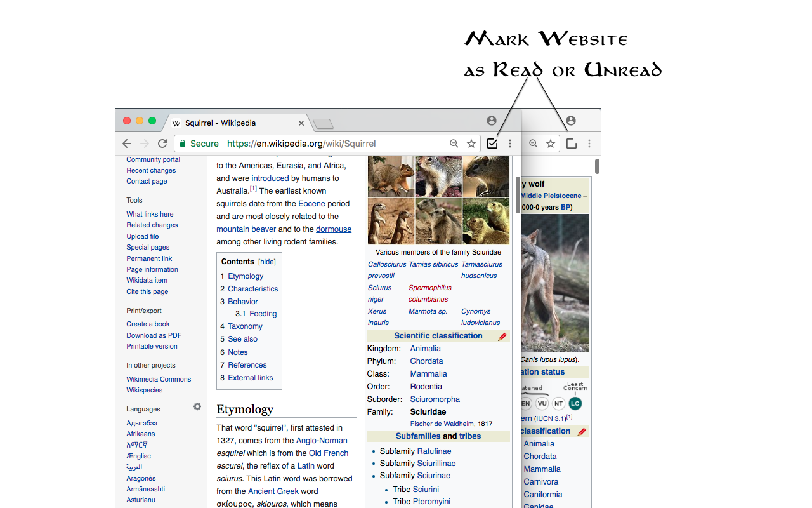Image resolution: width=812 pixels, height=508 pixels.
Task: Jump to Behavior section in Contents
Action: point(243,302)
